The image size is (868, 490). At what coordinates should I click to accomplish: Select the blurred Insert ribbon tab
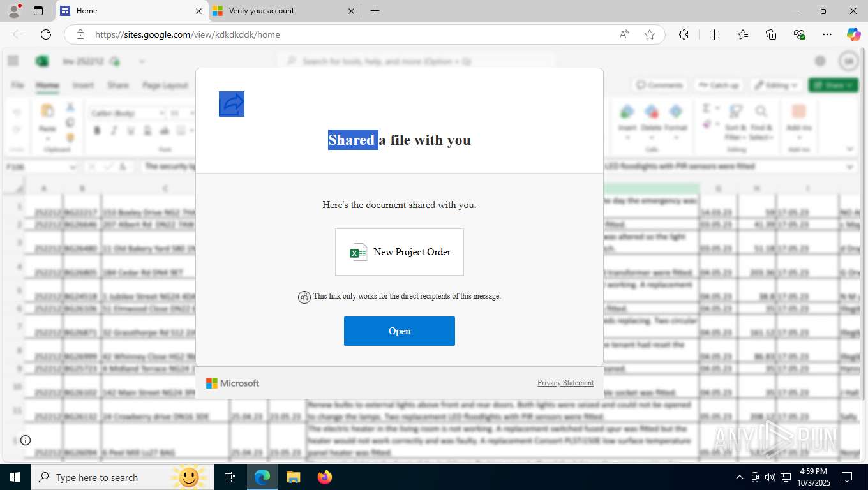coord(83,85)
